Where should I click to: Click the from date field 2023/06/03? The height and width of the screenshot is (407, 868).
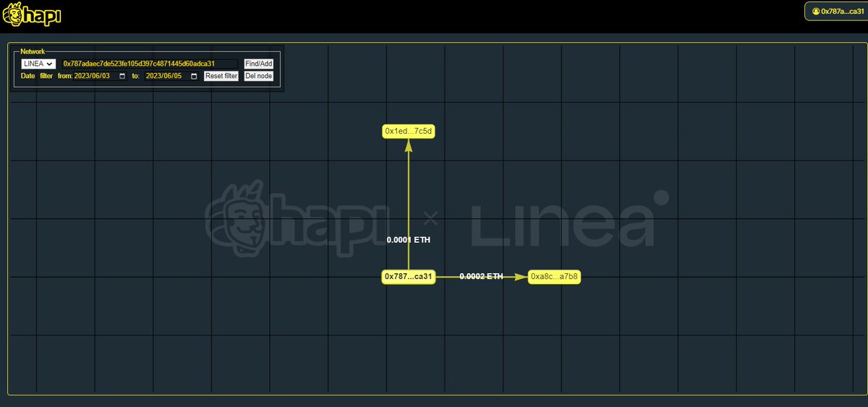100,76
